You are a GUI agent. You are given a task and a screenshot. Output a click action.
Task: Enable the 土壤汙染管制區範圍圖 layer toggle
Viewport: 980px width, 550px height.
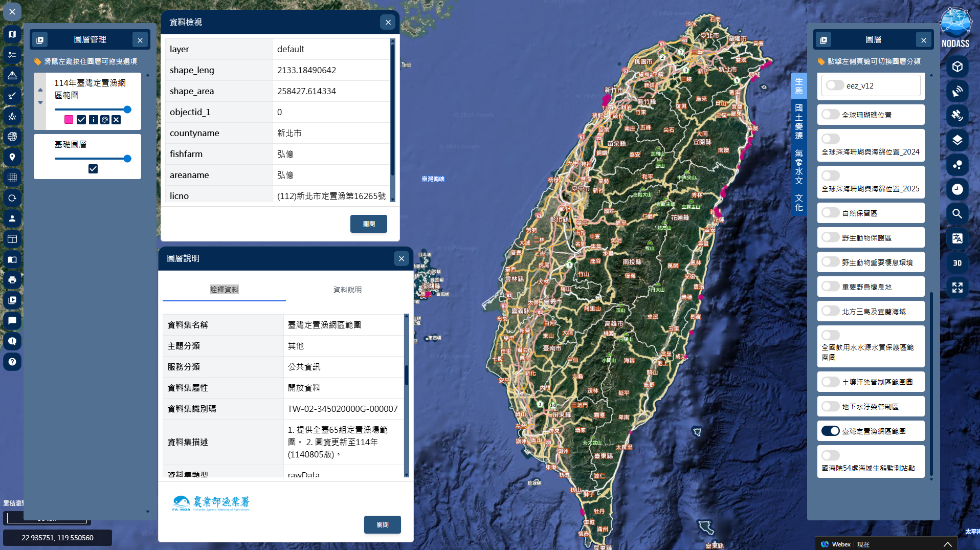point(831,382)
